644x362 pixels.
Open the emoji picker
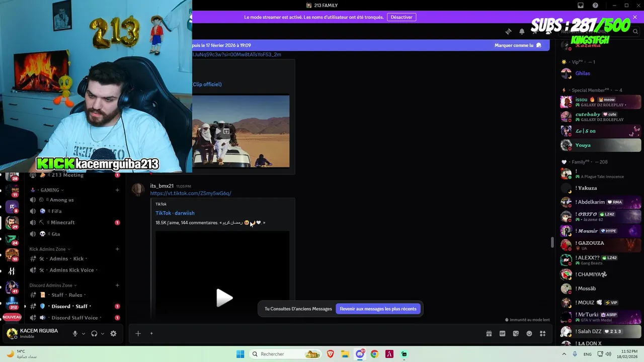529,333
